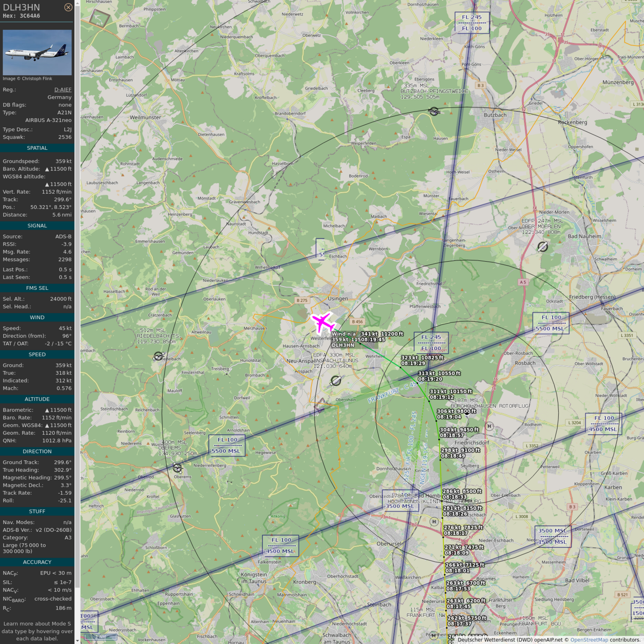This screenshot has width=644, height=644.
Task: Click the sidebar scroll-down arrow
Action: coord(77,641)
